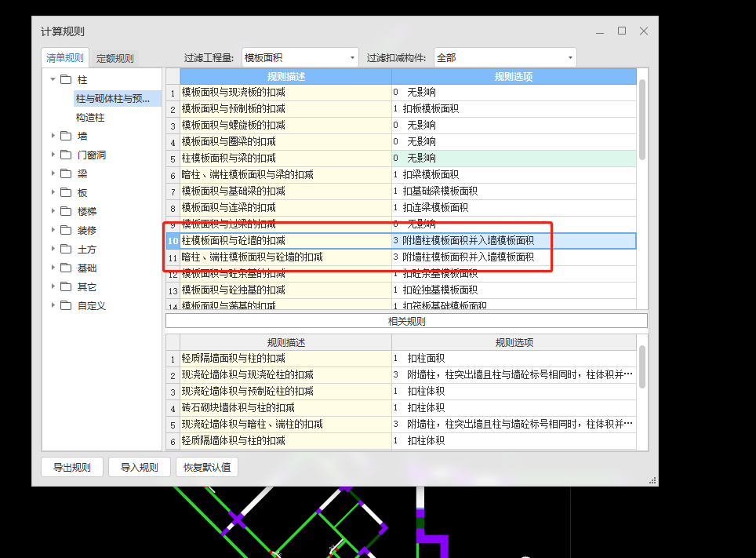Viewport: 756px width, 558px height.
Task: Select the 构造柱 tree item
Action: click(x=90, y=117)
